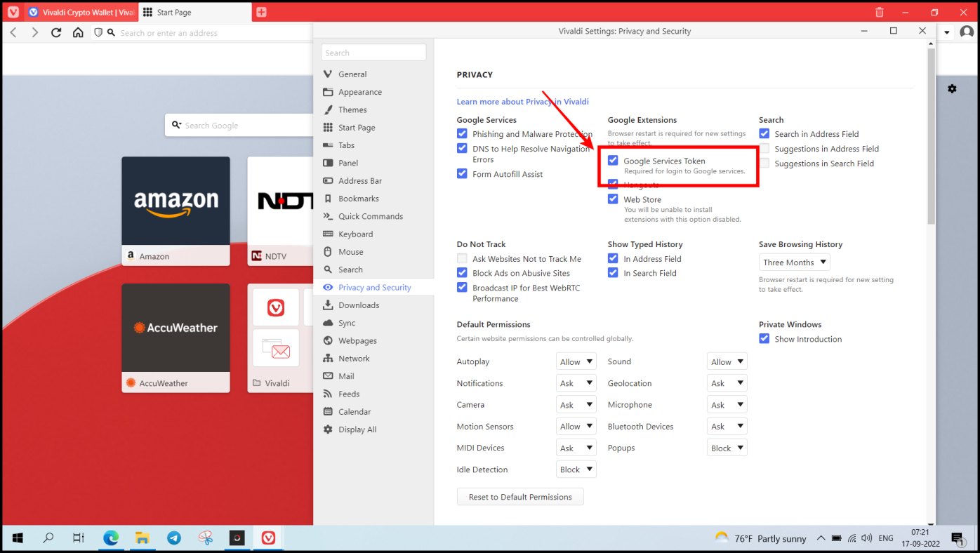
Task: Uncheck Show Introduction for Private Windows
Action: 764,338
